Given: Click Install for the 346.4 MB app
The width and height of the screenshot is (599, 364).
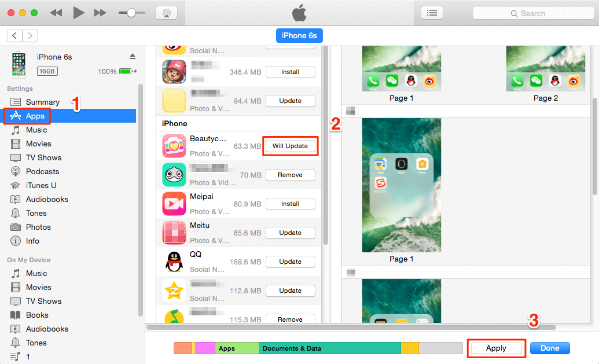Looking at the screenshot, I should tap(291, 72).
